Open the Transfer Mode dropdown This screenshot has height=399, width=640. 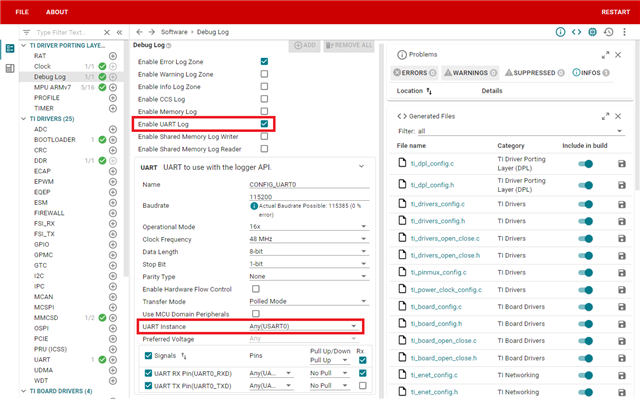(x=309, y=301)
